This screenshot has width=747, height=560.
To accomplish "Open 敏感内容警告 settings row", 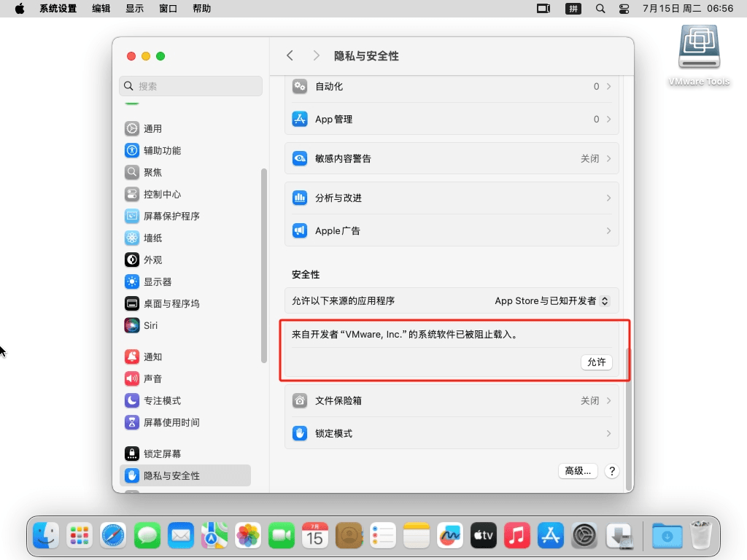I will coord(452,158).
